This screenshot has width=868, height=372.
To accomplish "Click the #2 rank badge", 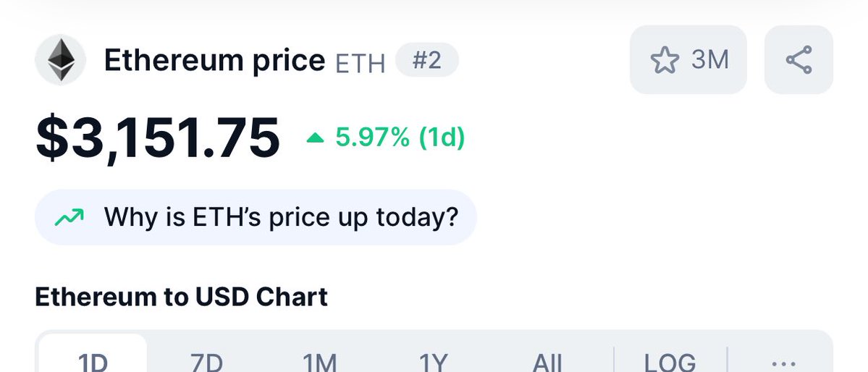I will [x=427, y=60].
